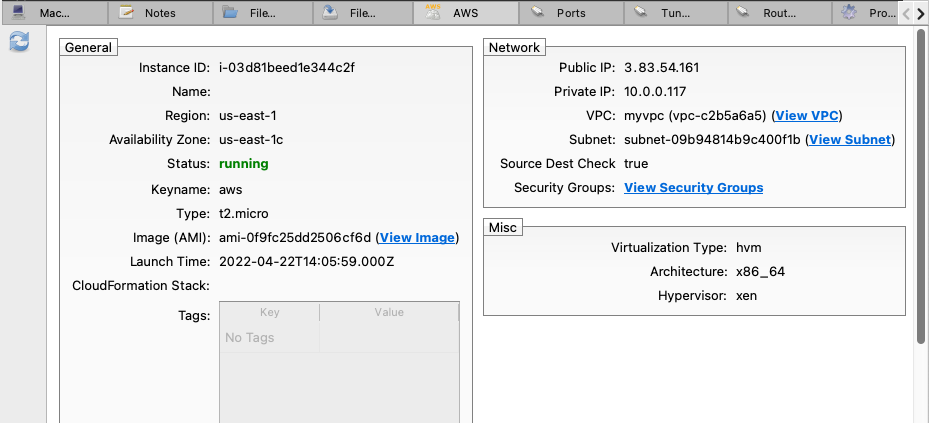Select the AWS tab cloud icon
This screenshot has width=929, height=423.
pyautogui.click(x=433, y=12)
